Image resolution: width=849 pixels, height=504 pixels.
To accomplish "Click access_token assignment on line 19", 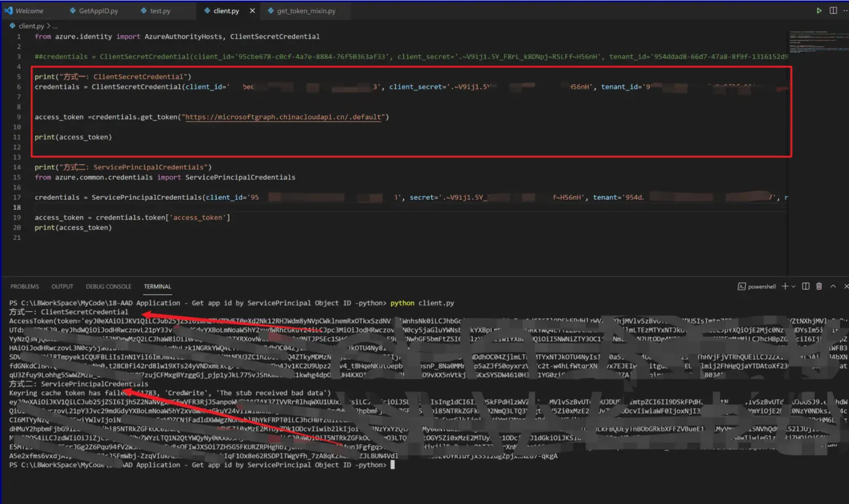I will pos(132,217).
